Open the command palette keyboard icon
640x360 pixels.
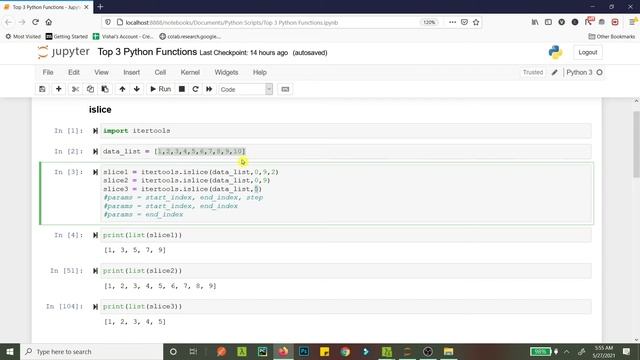(x=285, y=89)
